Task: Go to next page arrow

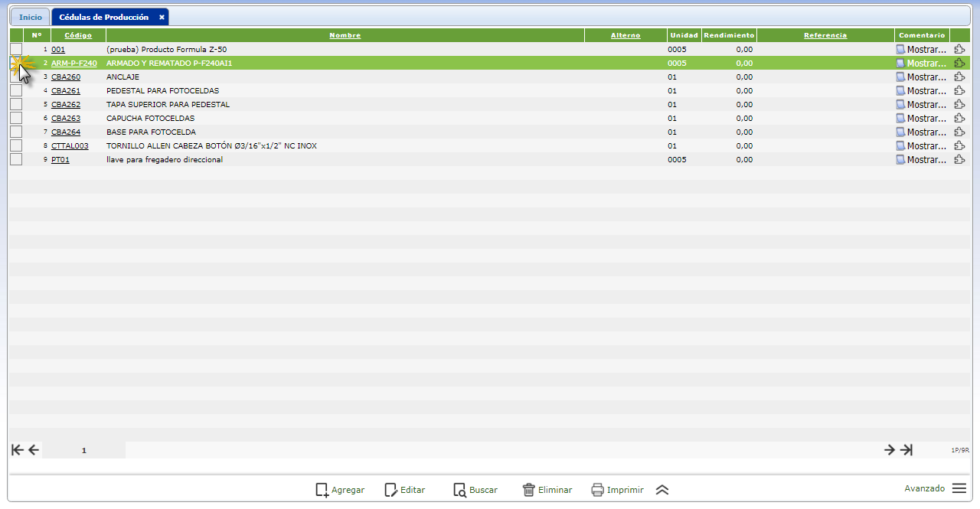Action: (x=889, y=450)
